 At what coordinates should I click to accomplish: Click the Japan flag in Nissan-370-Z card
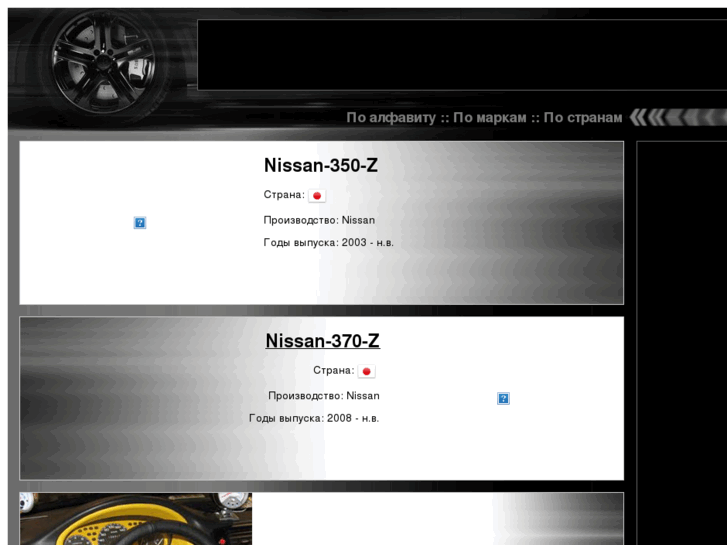click(366, 372)
